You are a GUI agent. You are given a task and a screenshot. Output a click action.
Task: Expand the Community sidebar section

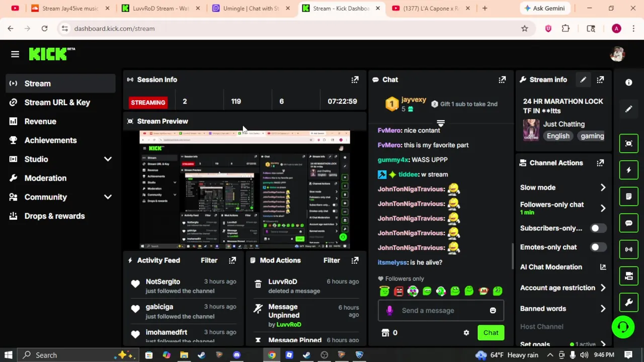click(x=108, y=197)
